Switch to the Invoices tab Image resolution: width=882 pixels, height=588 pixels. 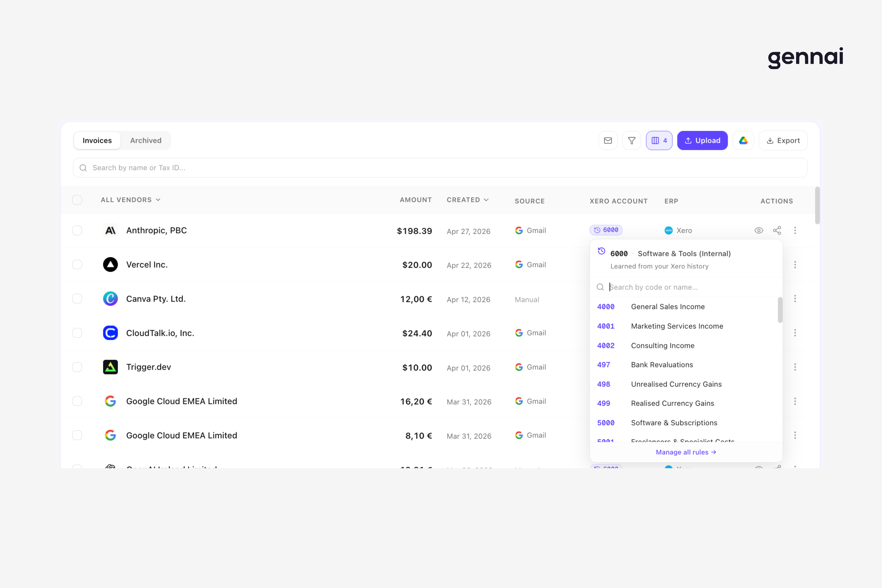97,140
